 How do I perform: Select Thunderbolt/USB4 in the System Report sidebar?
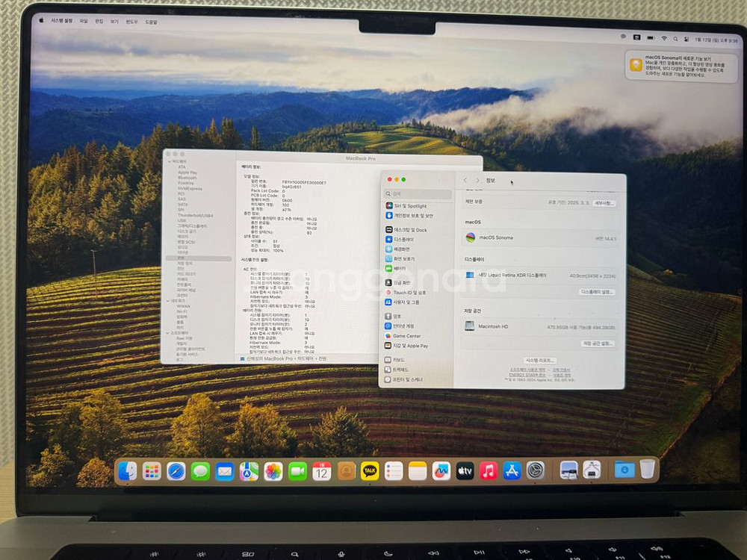[x=195, y=216]
